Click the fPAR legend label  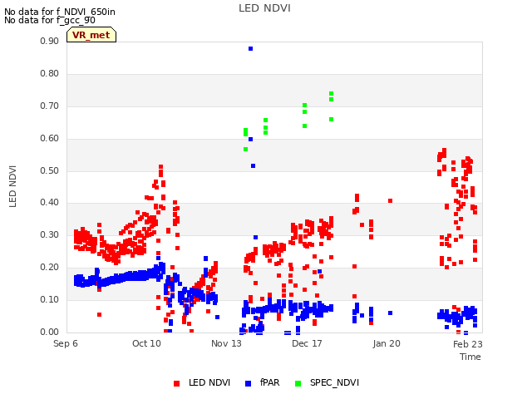(269, 382)
